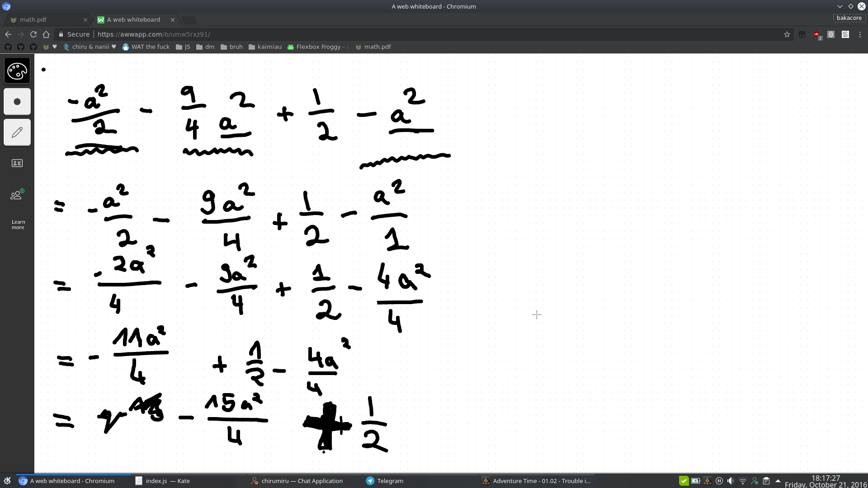Switch to chirumiru Chat Application in taskbar

(x=306, y=481)
